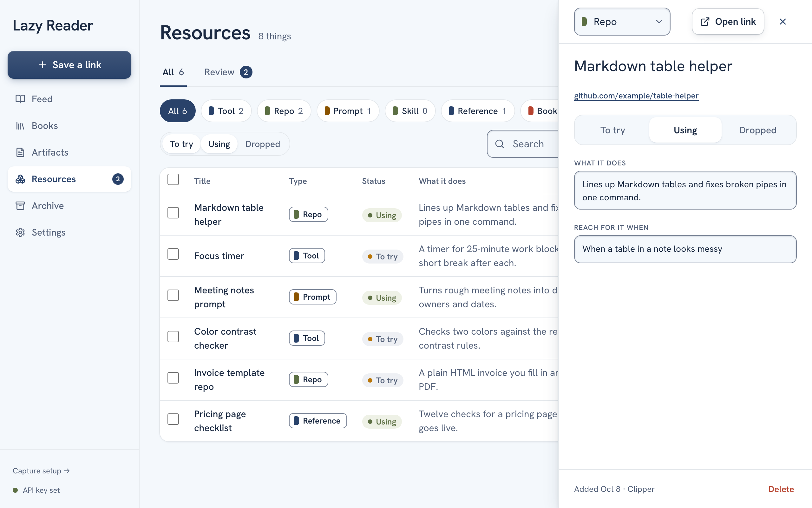Screen dimensions: 812x508
Task: Check the Color contrast checker row checkbox
Action: [x=173, y=337]
